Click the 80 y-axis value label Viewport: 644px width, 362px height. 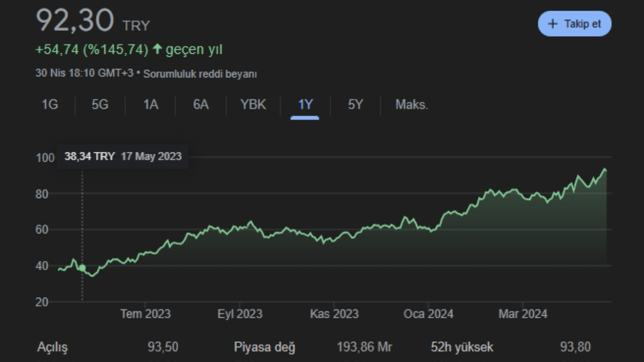click(x=42, y=194)
